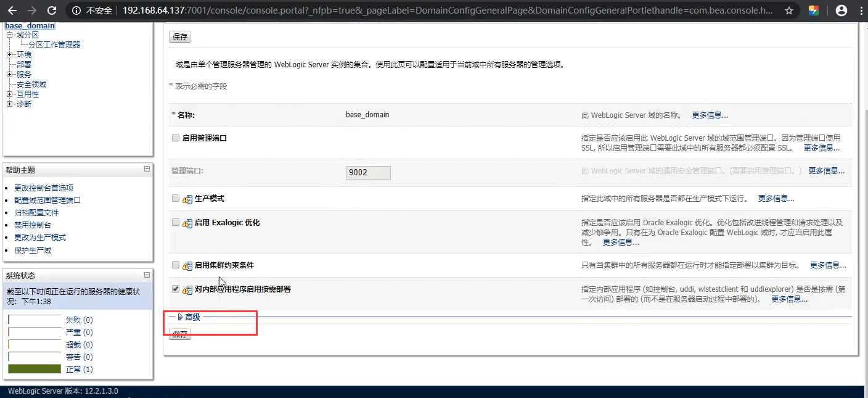Tick the 生产模式 checkbox
This screenshot has height=398, width=868.
coord(176,198)
